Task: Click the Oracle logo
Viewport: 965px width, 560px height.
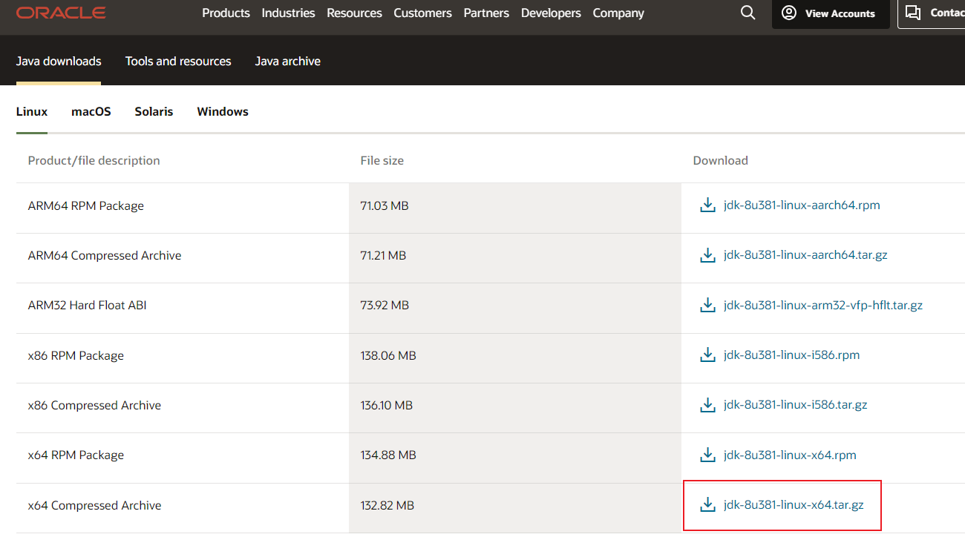Action: (61, 13)
